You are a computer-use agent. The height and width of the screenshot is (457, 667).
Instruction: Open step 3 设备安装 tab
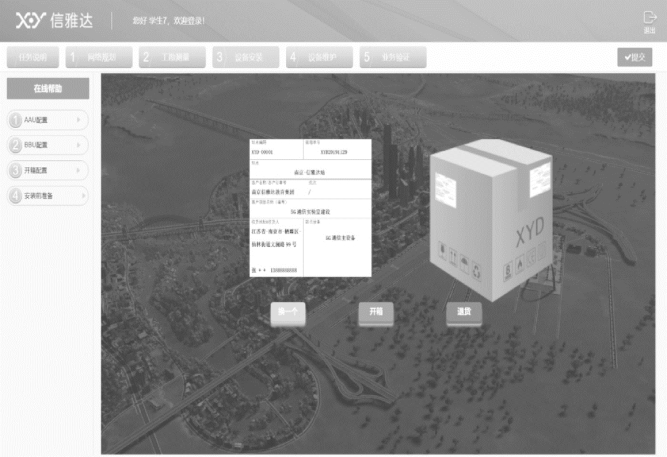pos(246,57)
